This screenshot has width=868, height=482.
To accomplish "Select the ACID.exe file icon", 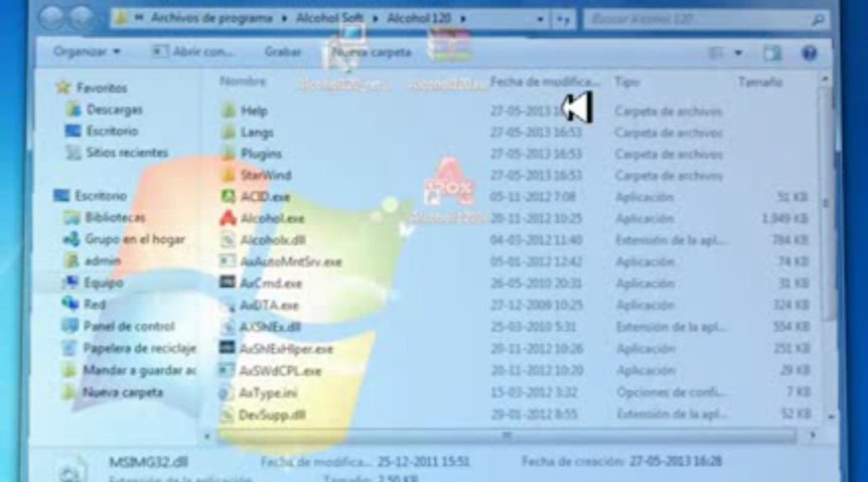I will [x=229, y=197].
